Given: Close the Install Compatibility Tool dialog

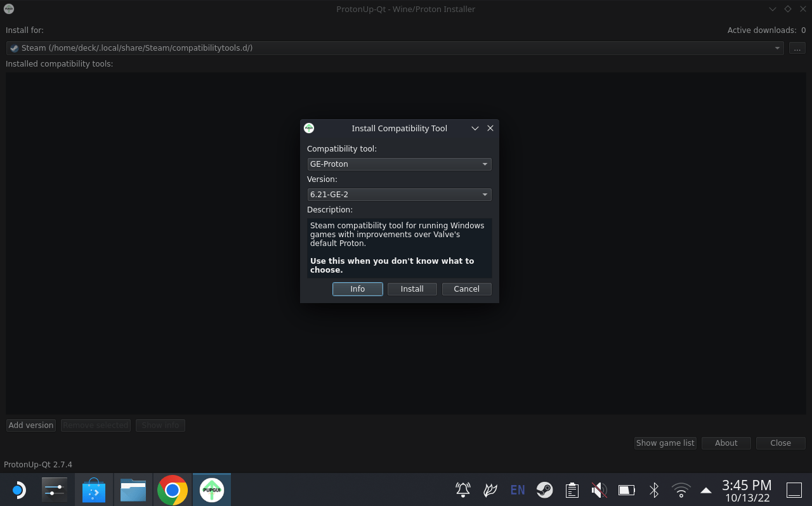Looking at the screenshot, I should tap(490, 128).
